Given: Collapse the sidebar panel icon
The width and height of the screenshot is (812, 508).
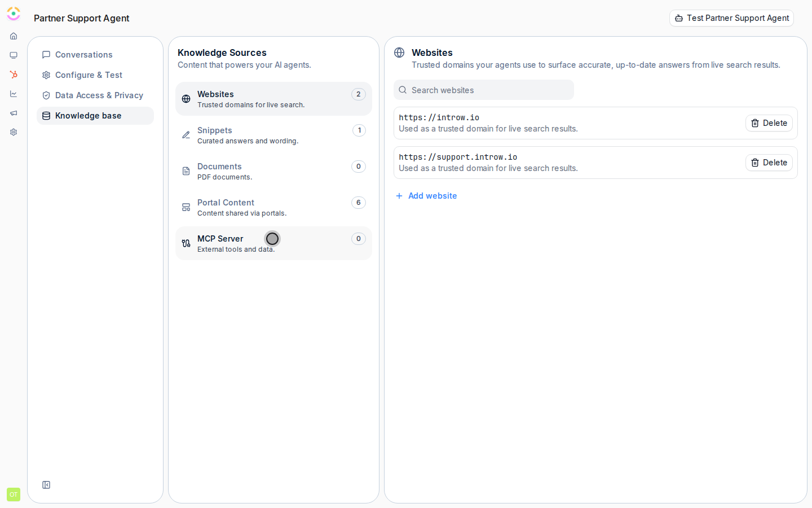Looking at the screenshot, I should point(46,485).
